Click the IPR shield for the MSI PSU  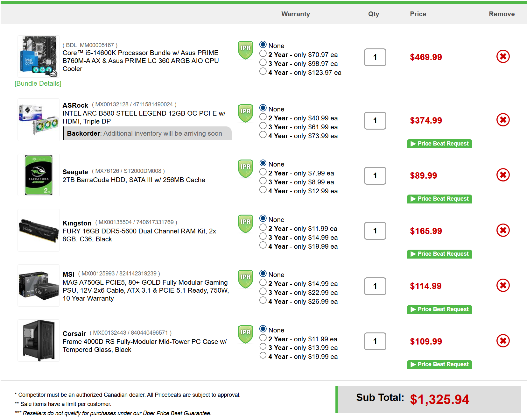pyautogui.click(x=245, y=279)
